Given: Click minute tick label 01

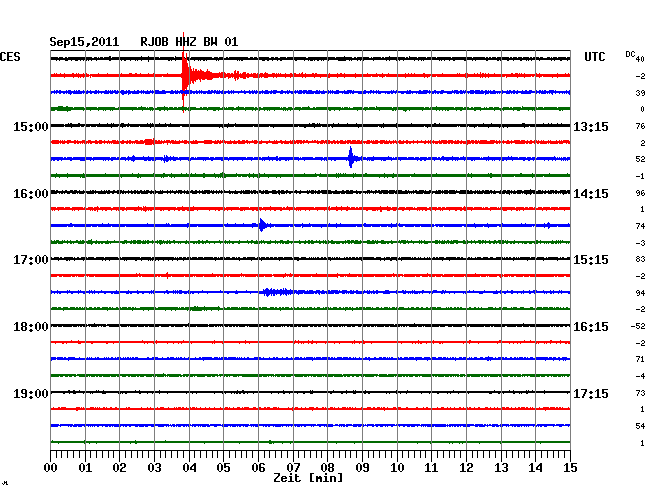Looking at the screenshot, I should coord(85,467).
